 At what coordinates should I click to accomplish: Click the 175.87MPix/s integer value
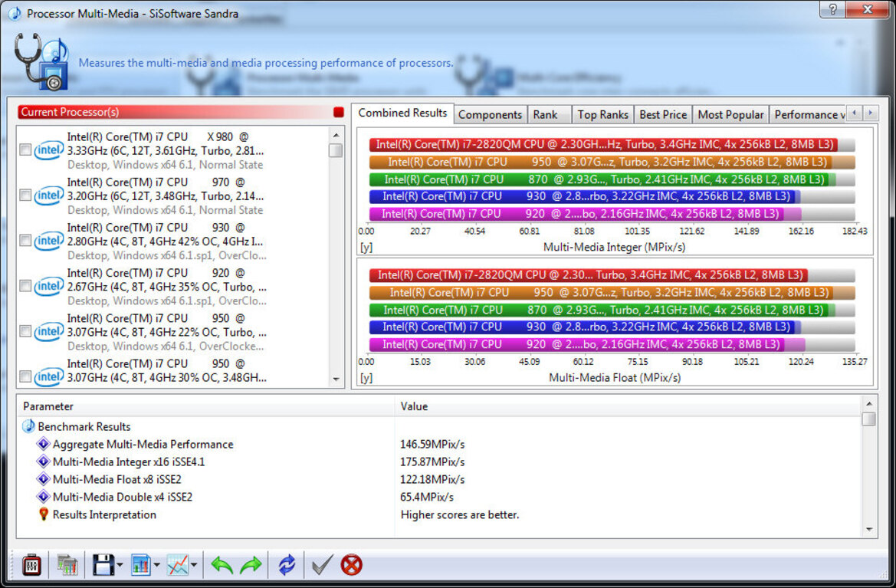(x=432, y=462)
